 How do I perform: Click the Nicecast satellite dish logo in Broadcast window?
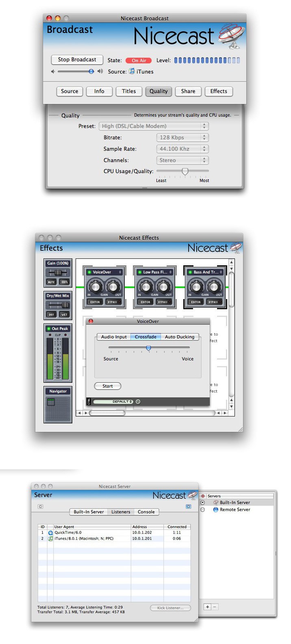(231, 35)
